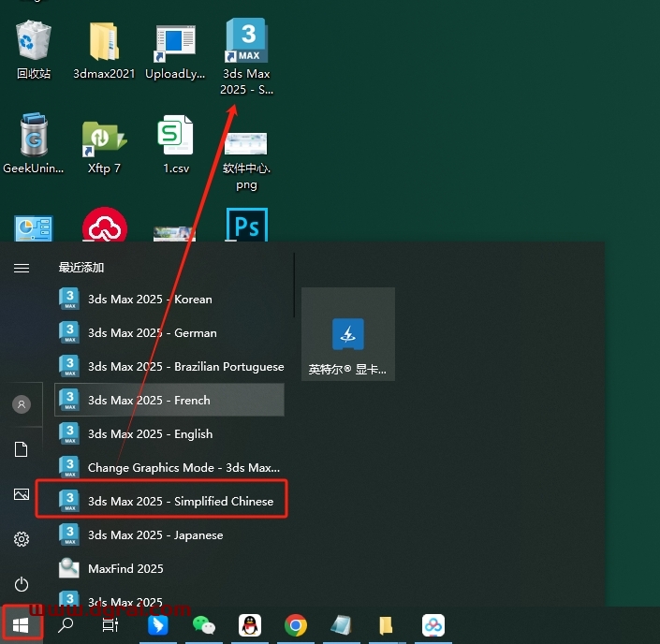Click the Power icon in Start sidebar

(22, 584)
